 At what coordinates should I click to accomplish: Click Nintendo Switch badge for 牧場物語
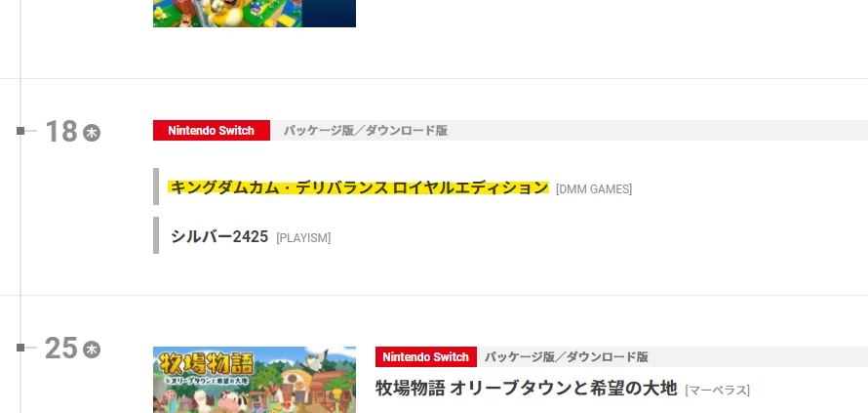(425, 357)
